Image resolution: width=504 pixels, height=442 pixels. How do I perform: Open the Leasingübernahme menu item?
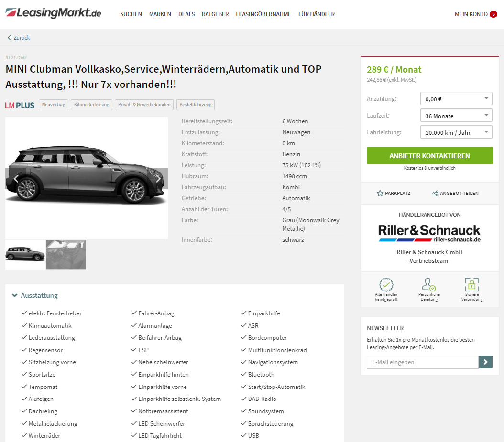click(x=263, y=14)
